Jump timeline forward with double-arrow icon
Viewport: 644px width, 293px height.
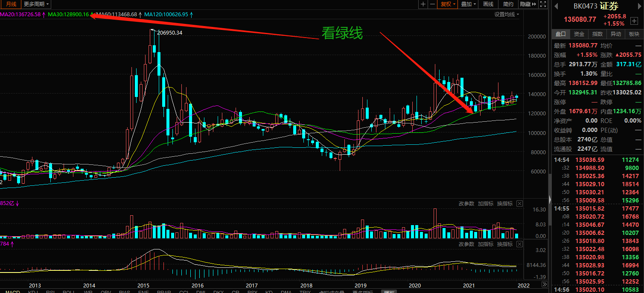pos(545,284)
